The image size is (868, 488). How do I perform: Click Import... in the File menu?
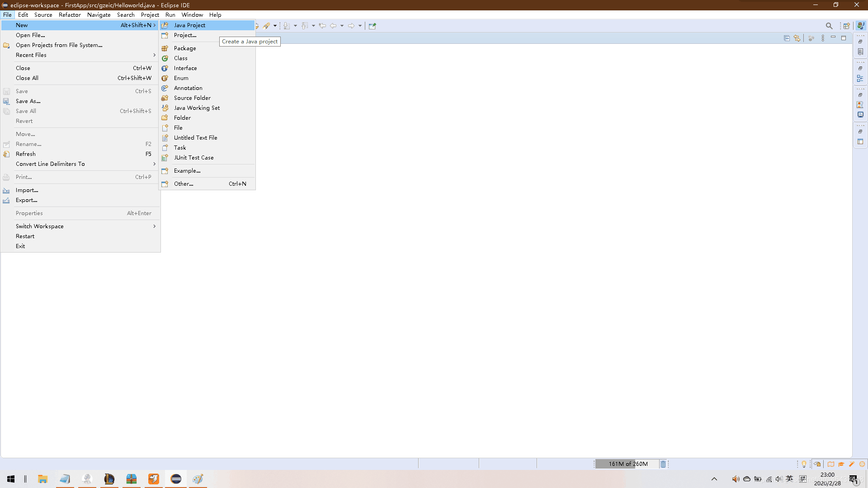27,190
